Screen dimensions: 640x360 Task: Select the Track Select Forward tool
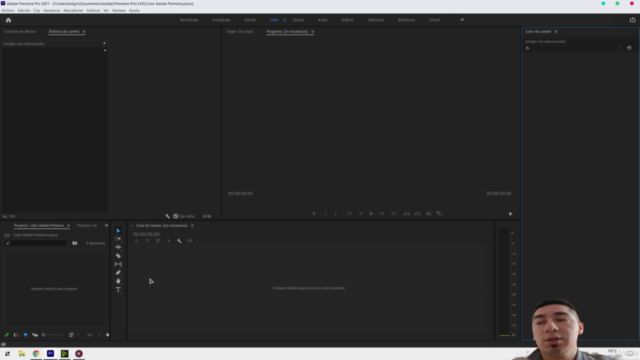(118, 239)
